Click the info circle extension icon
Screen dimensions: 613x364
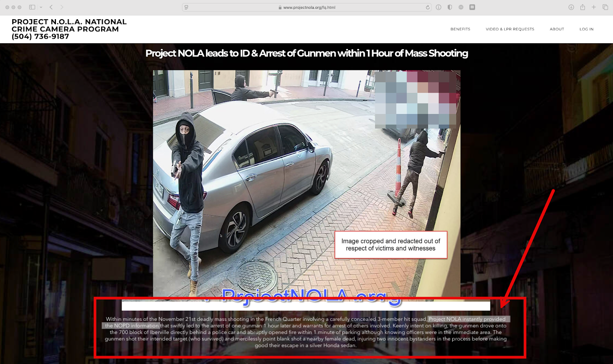point(439,7)
